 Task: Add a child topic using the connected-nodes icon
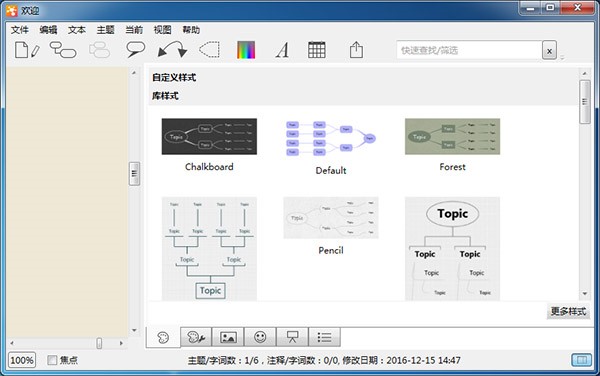63,50
